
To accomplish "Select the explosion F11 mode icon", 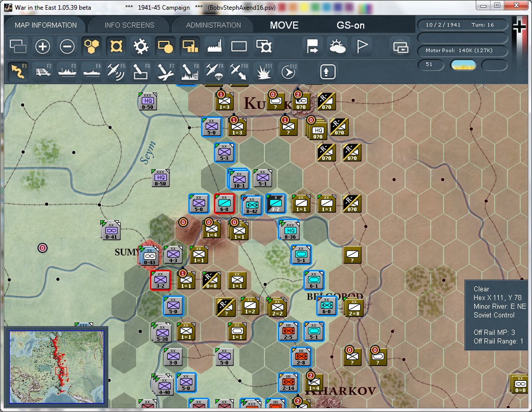I will click(x=263, y=71).
